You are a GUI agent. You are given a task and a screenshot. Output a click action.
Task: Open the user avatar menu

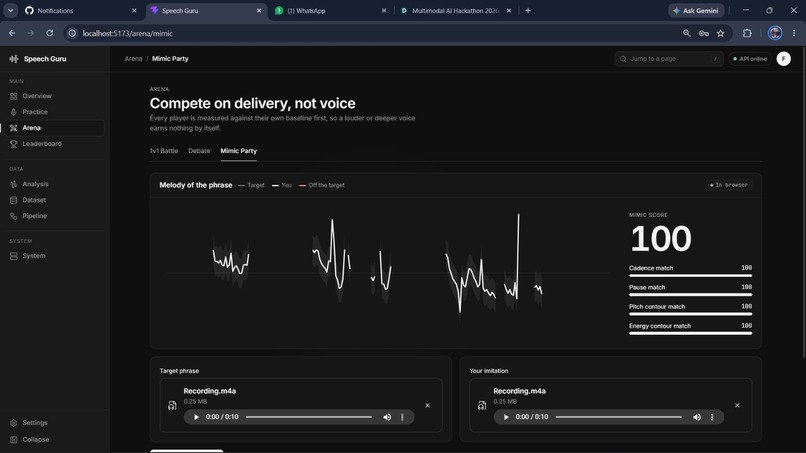point(783,59)
